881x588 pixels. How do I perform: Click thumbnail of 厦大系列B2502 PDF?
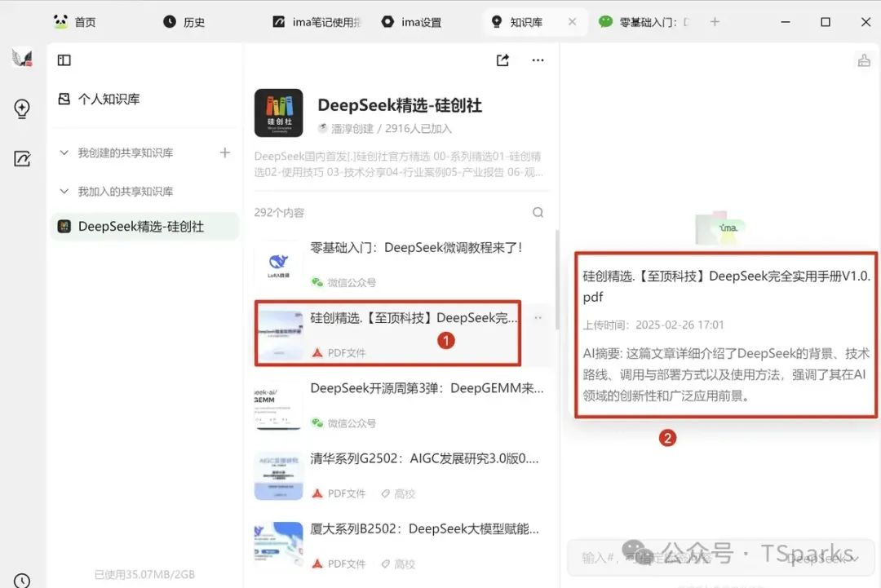click(279, 546)
